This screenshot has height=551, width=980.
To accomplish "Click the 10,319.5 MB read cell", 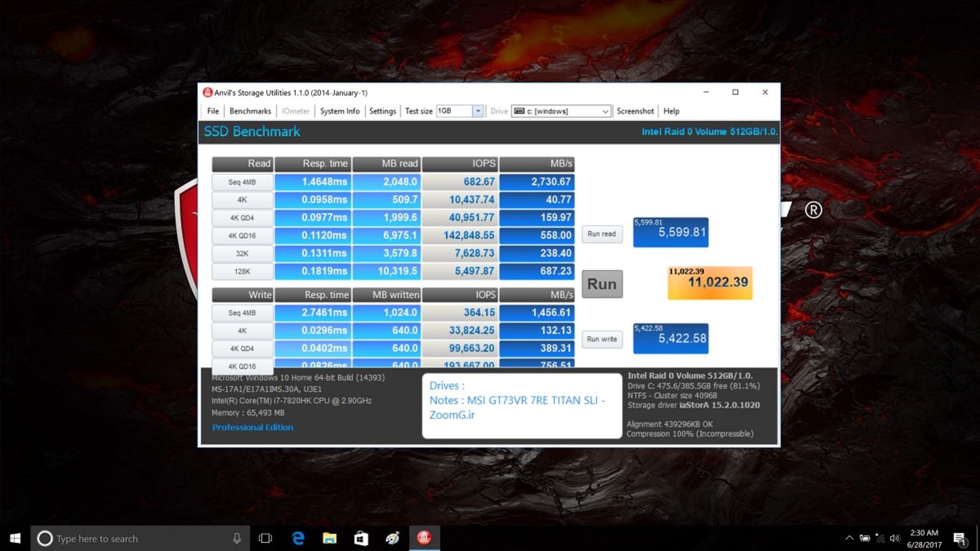I will [386, 271].
